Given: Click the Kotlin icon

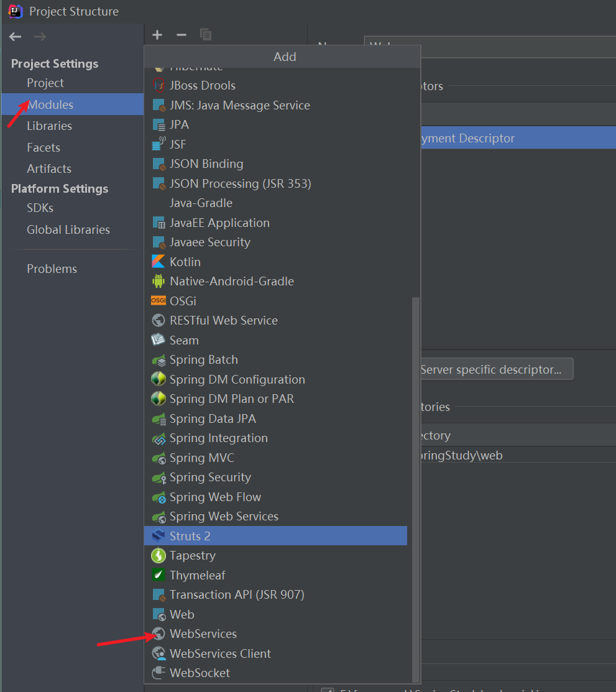Looking at the screenshot, I should point(159,262).
